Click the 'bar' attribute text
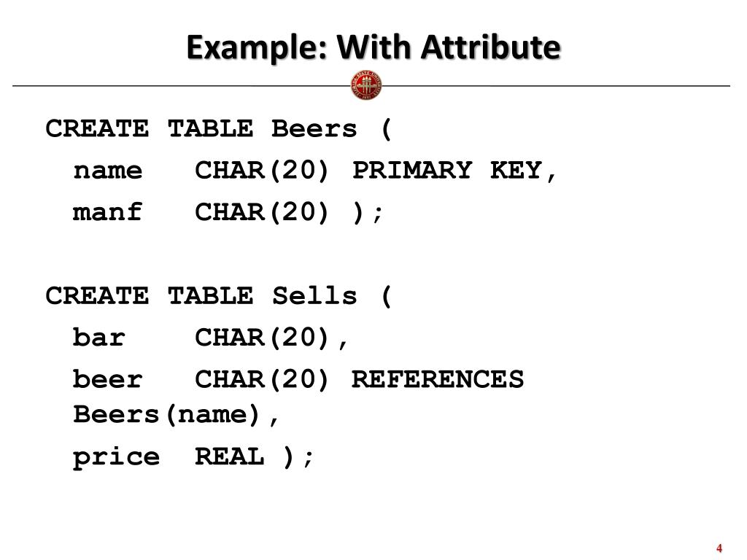Screen dimensions: 747x560 pyautogui.click(x=99, y=338)
